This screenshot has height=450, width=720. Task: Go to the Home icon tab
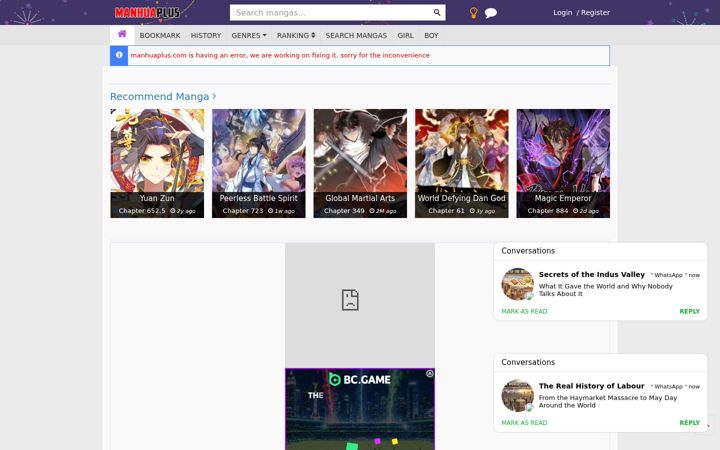tap(122, 34)
